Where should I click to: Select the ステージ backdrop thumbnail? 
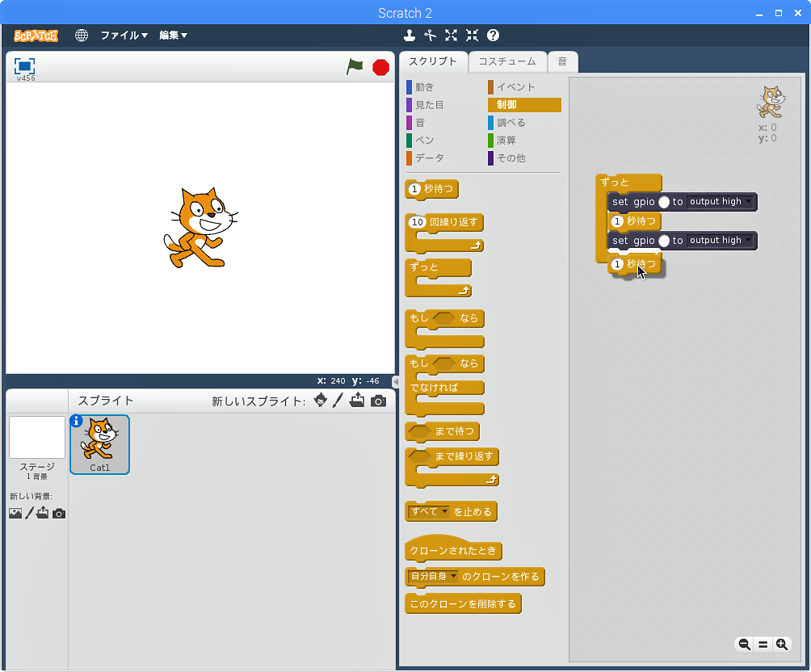click(36, 437)
